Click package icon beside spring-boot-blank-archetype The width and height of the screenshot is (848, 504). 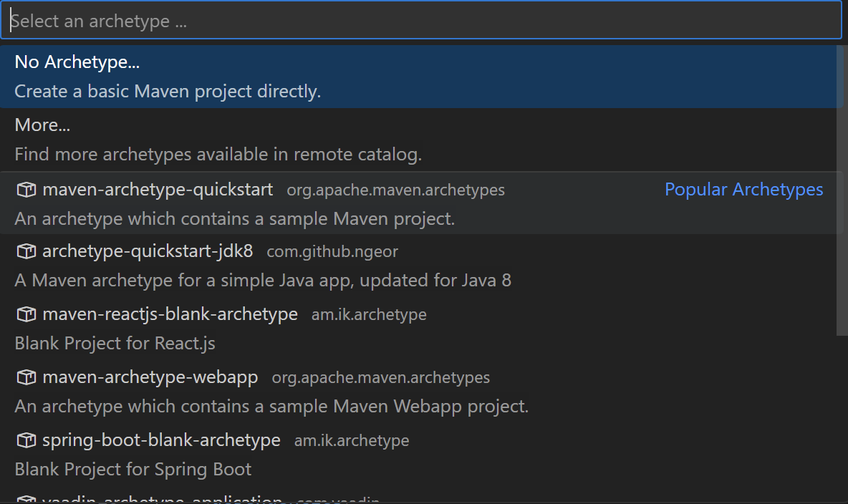click(26, 440)
